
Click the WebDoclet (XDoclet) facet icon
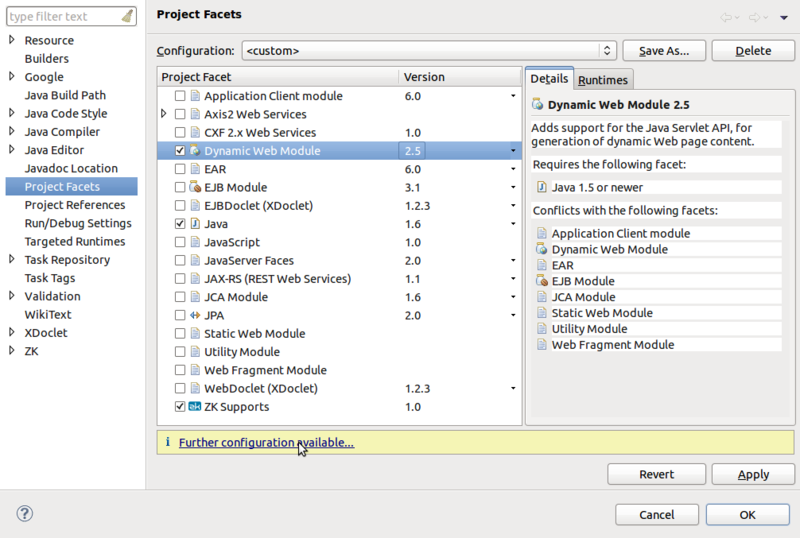(195, 388)
